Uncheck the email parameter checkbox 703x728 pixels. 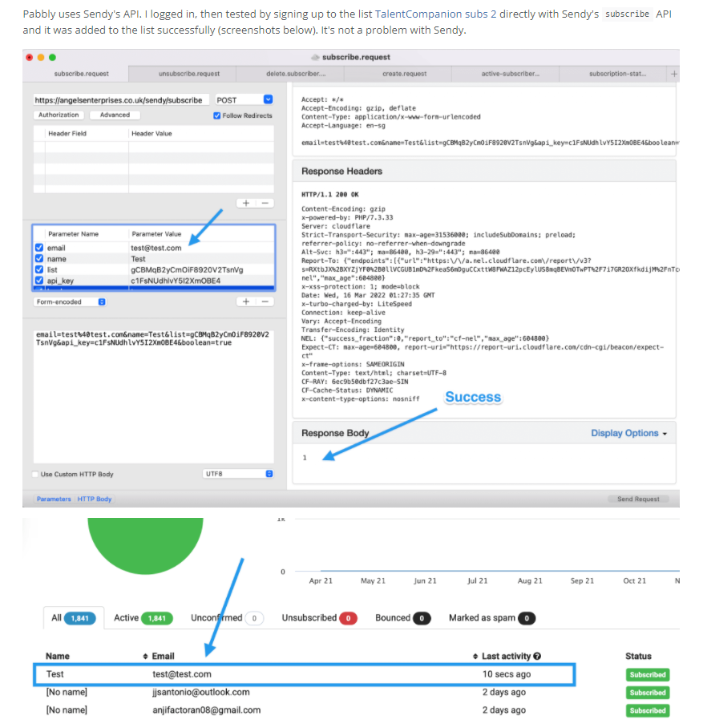click(39, 248)
